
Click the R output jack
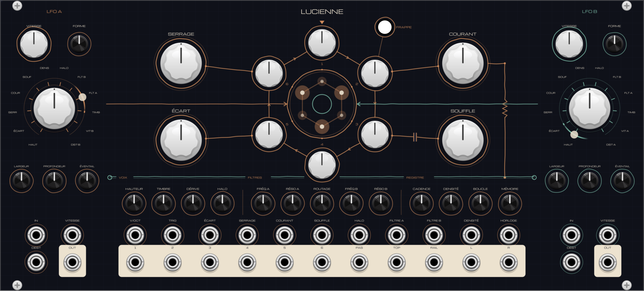509,263
